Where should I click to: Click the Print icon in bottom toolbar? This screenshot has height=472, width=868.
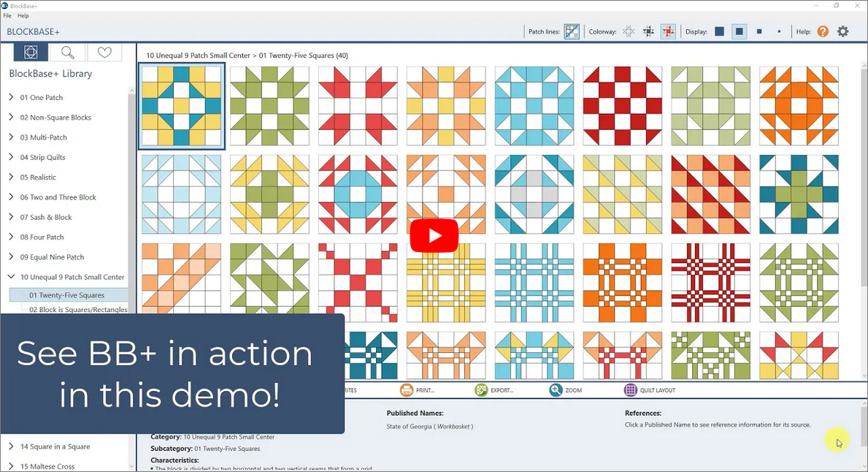click(407, 390)
